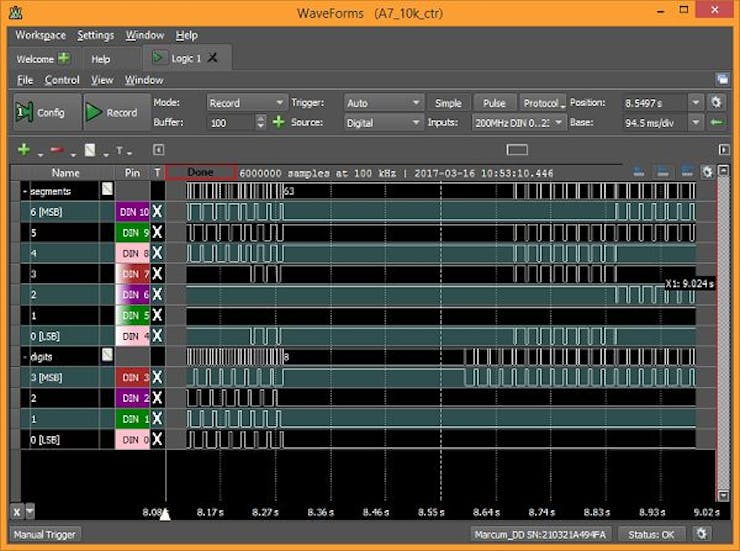Click the Welcome tab green plus icon
Viewport: 740px width, 551px height.
click(64, 58)
